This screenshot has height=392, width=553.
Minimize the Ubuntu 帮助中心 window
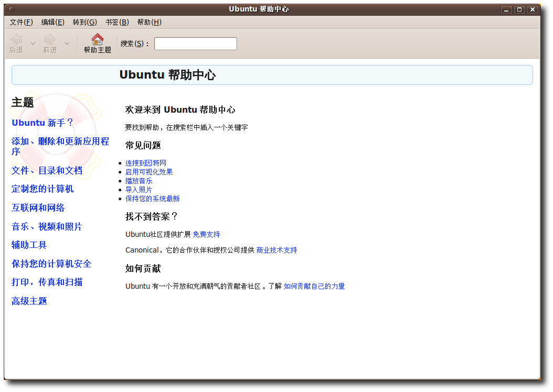pos(506,9)
